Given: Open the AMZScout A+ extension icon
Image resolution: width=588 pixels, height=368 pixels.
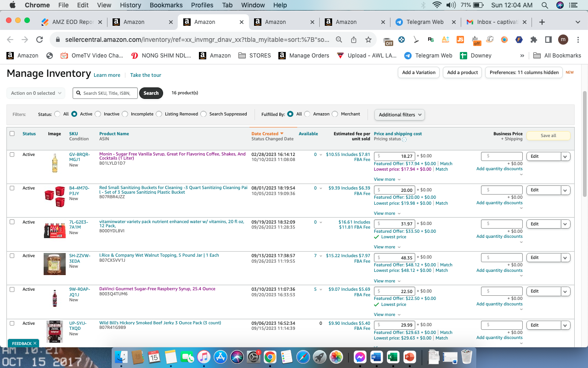Looking at the screenshot, I should point(445,40).
